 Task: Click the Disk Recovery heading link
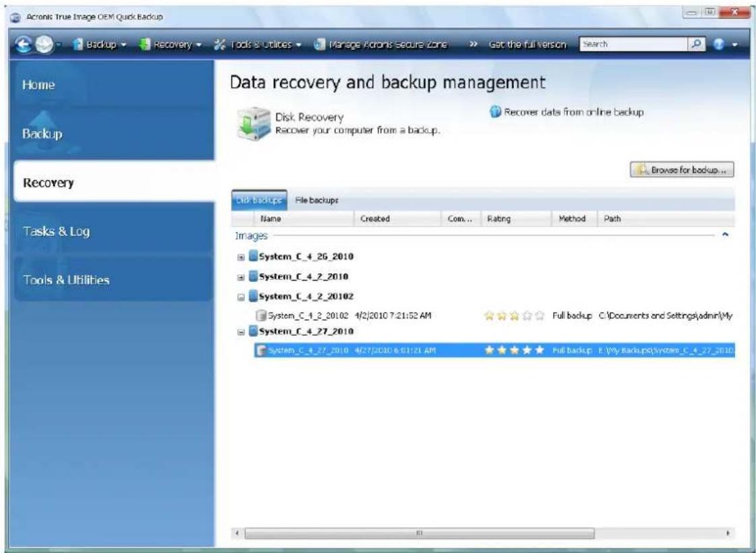(309, 117)
